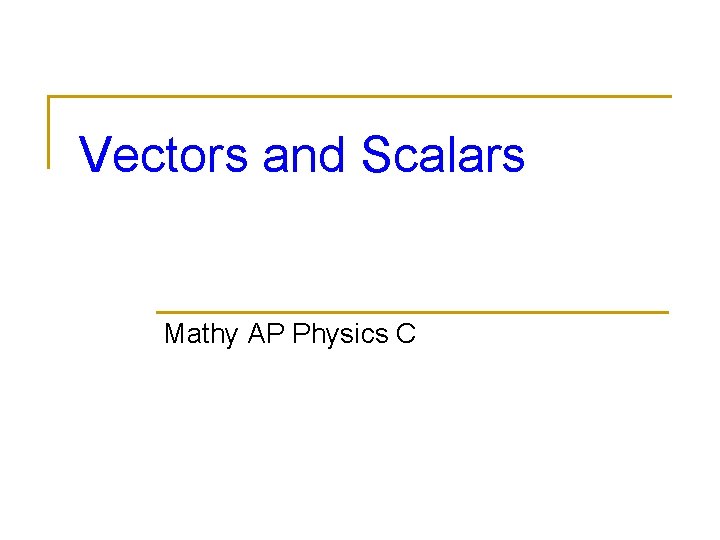
Task: Click the slide title Vectors and Scalars
Action: pyautogui.click(x=302, y=155)
